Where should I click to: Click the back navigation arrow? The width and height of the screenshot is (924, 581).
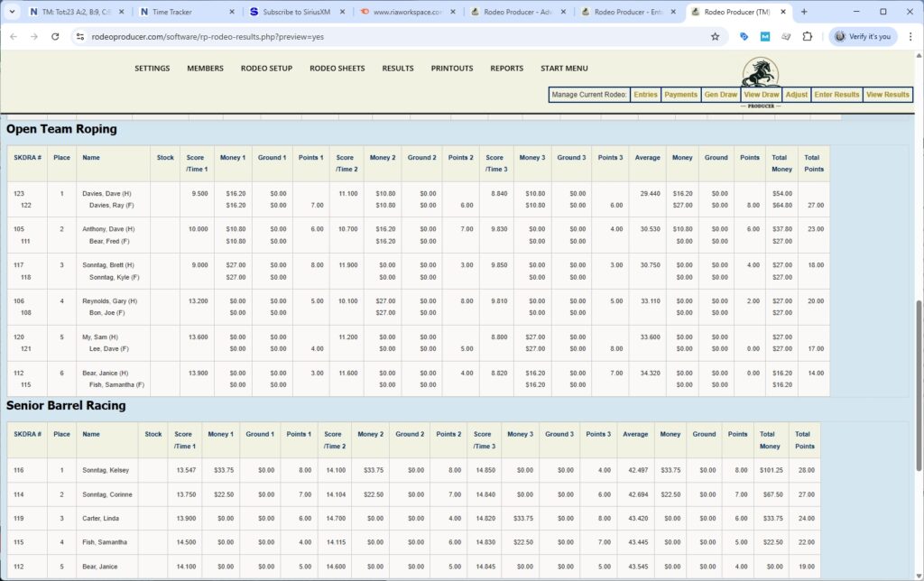tap(14, 37)
